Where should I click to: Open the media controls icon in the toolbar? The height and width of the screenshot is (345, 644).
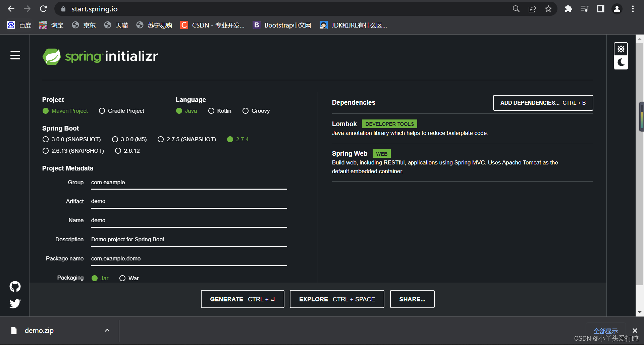(x=584, y=9)
